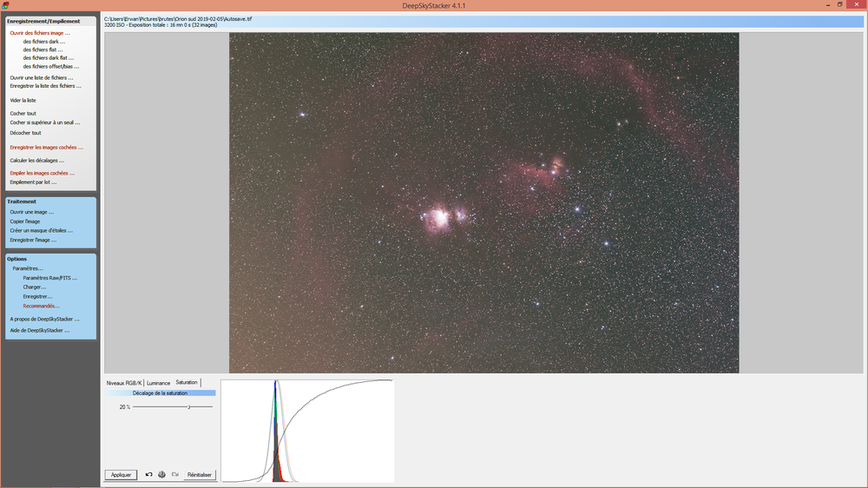
Task: Click 'Enregistrer les images cochées ...'
Action: [47, 148]
